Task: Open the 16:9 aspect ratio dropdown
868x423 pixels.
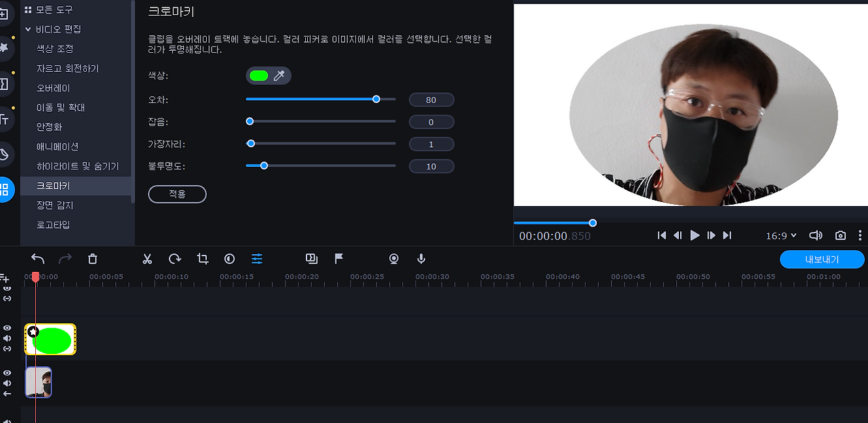Action: tap(781, 236)
